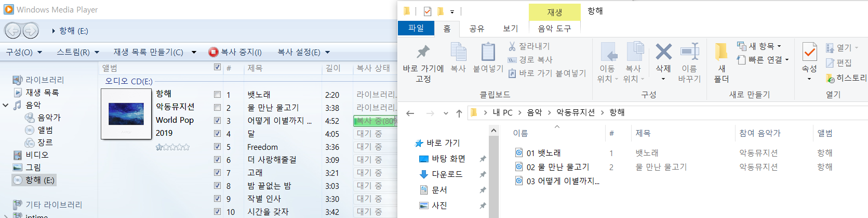This screenshot has height=218, width=868.
Task: Check track 2 물 만난 물고기 checkbox
Action: [218, 108]
